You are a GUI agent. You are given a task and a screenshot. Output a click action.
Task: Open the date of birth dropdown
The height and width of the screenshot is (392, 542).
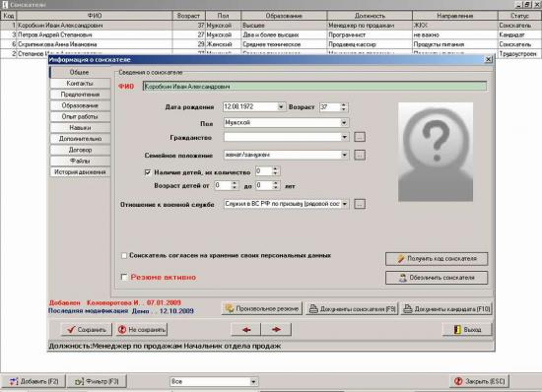[x=281, y=107]
